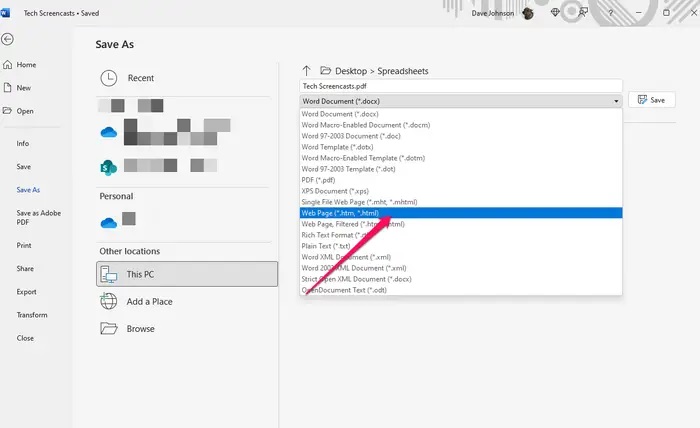The width and height of the screenshot is (700, 428).
Task: Go up one folder level arrow
Action: click(306, 71)
